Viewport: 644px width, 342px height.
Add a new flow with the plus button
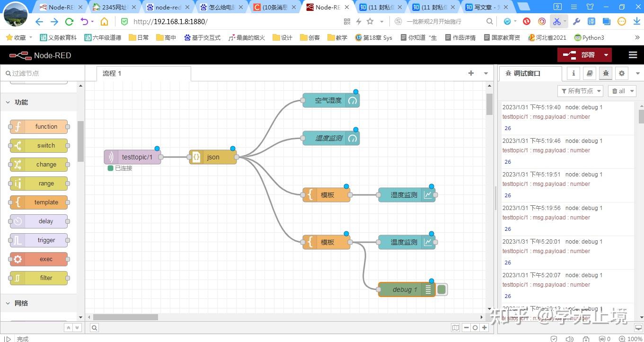point(470,73)
